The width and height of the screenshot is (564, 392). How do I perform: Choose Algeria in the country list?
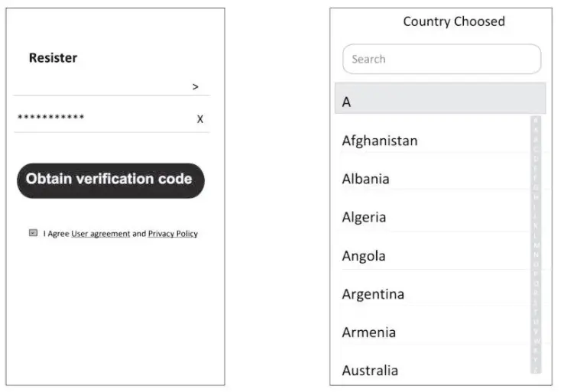point(364,217)
